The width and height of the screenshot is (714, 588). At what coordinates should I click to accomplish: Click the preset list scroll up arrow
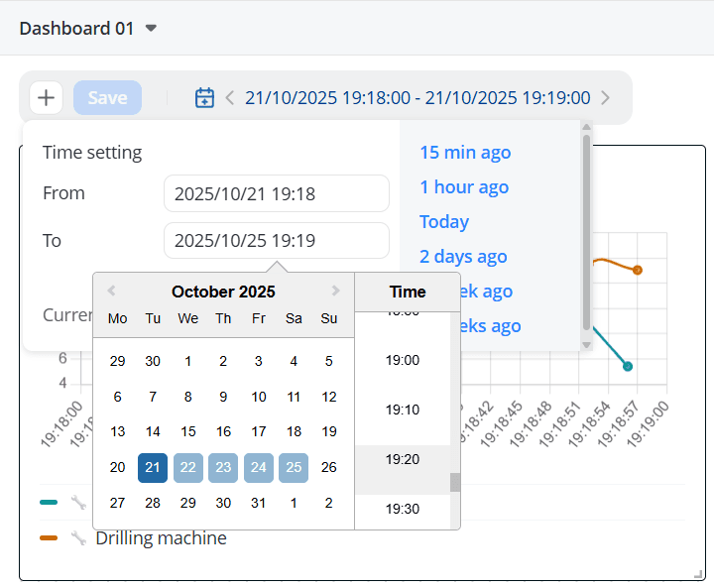click(x=586, y=127)
